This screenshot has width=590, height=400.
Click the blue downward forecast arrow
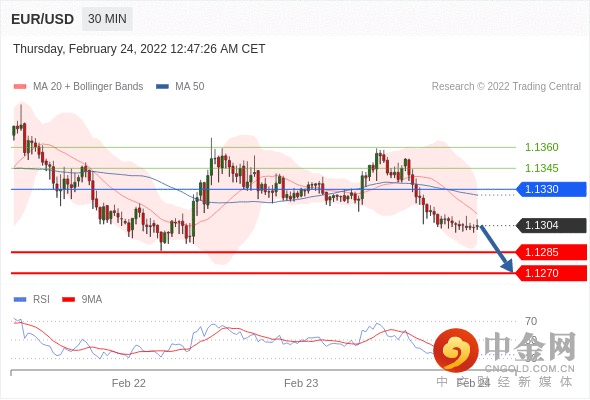pyautogui.click(x=496, y=249)
